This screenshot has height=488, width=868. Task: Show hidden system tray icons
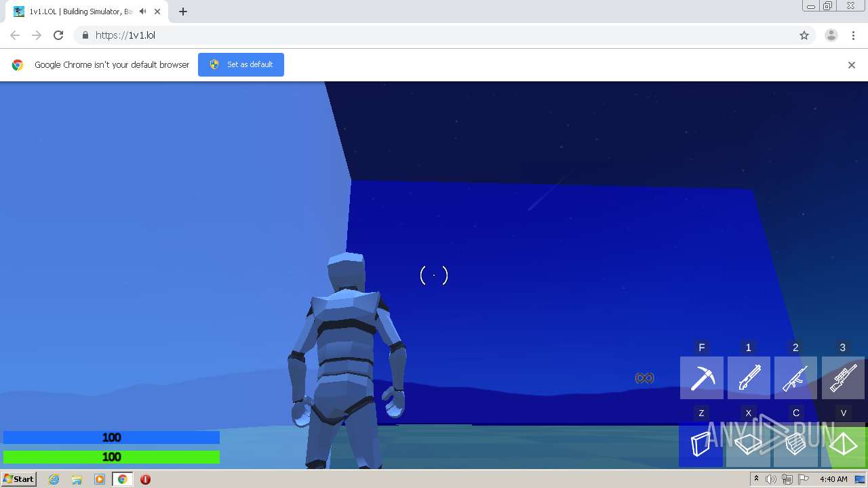tap(756, 479)
